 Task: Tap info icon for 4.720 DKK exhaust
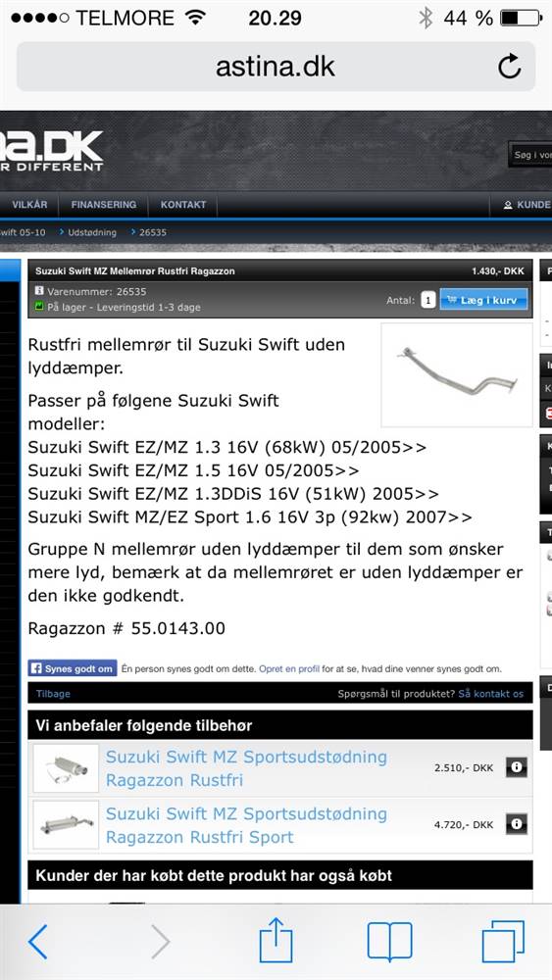517,824
